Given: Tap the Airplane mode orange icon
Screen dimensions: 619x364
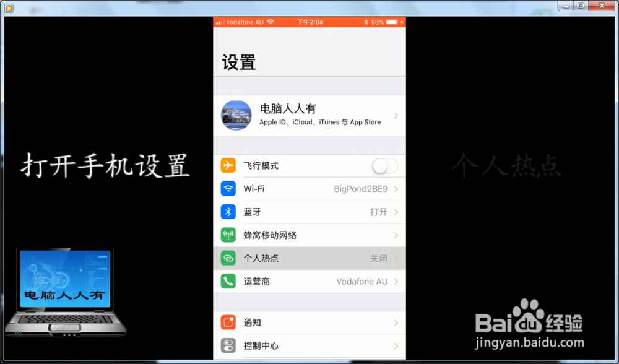Looking at the screenshot, I should point(228,165).
